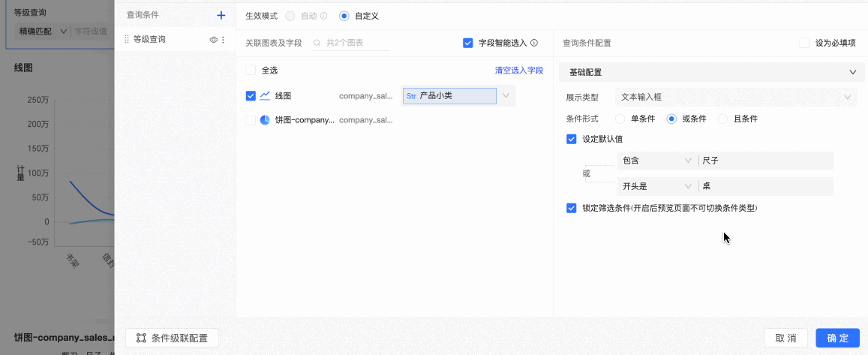This screenshot has height=355, width=868.
Task: Open 产品小类 field dropdown for 线图
Action: click(x=506, y=96)
